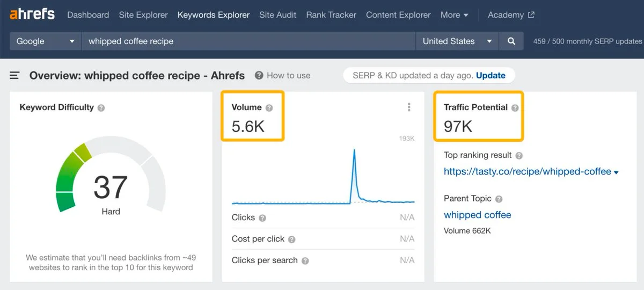This screenshot has width=644, height=290.
Task: Click the Ahrefs logo
Action: pos(32,15)
